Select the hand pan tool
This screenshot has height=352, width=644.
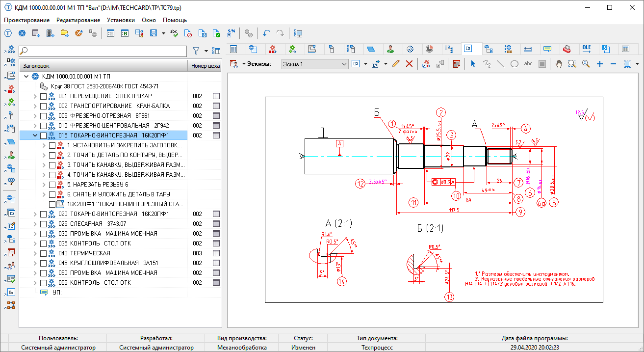[558, 64]
